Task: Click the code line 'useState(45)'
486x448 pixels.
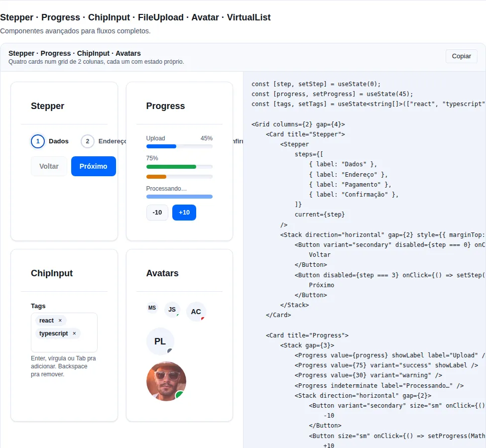Action: point(332,94)
